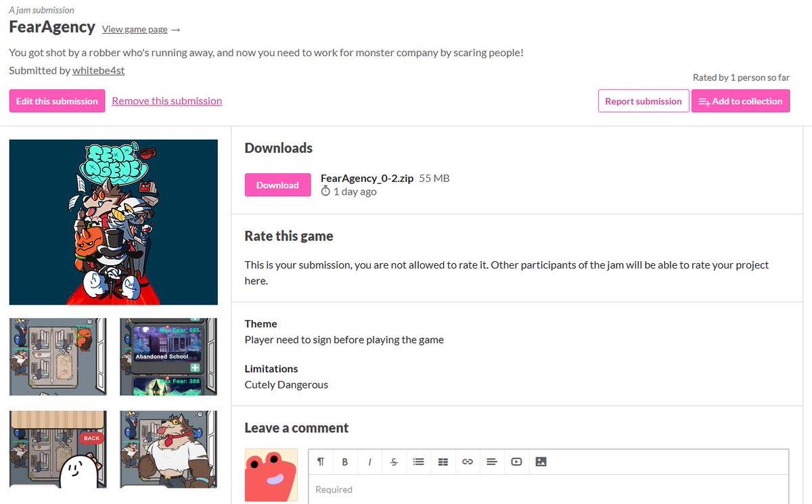Screen dimensions: 812x504
Task: Insert an image in the comment
Action: tap(541, 461)
